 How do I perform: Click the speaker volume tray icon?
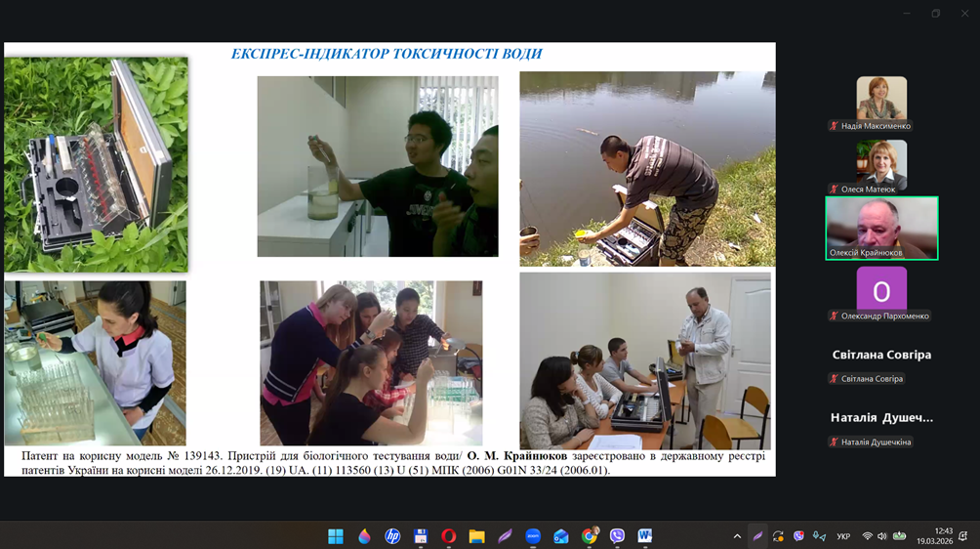881,536
